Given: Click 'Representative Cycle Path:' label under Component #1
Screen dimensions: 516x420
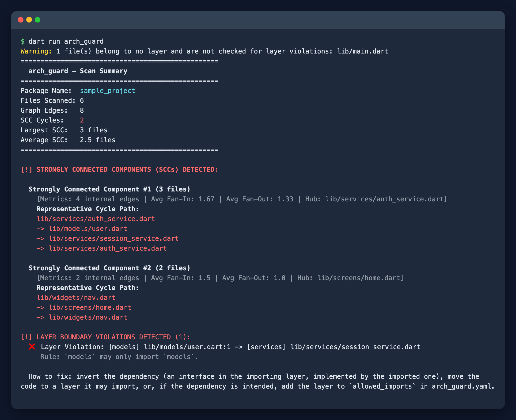Looking at the screenshot, I should coord(87,209).
